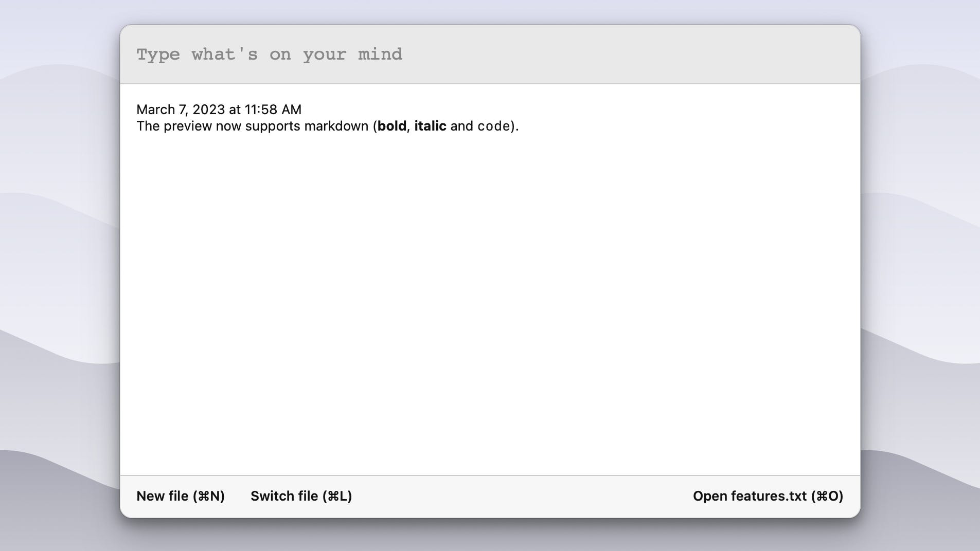Click the New file (⌘N) button

[x=181, y=496]
